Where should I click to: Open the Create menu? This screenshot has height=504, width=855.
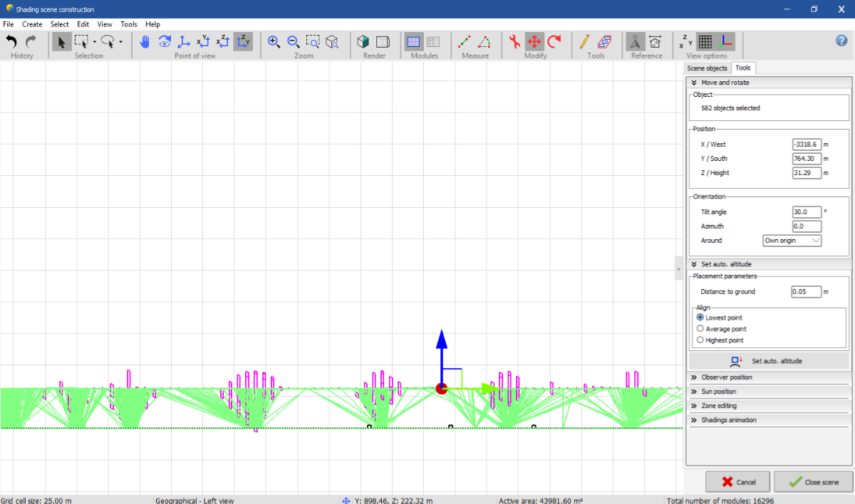(x=32, y=24)
